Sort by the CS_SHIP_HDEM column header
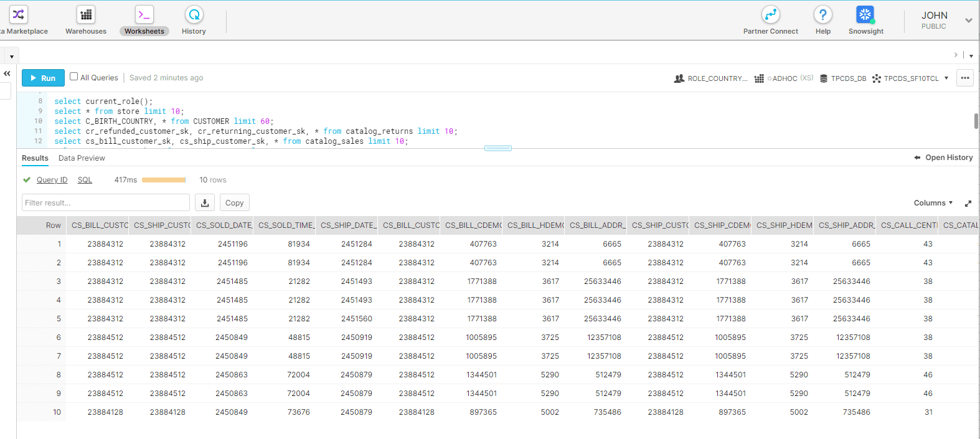Screen dimensions: 980x439 point(783,225)
